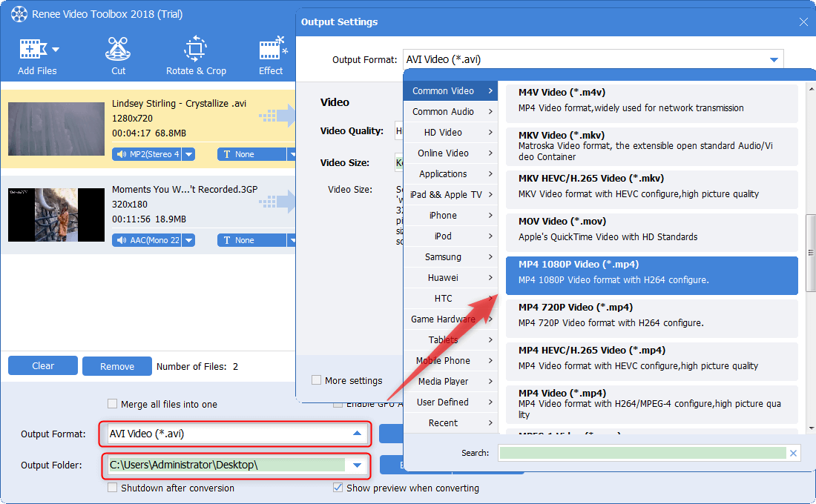Click the clear icon in Search field
Image resolution: width=816 pixels, height=504 pixels.
[x=793, y=453]
